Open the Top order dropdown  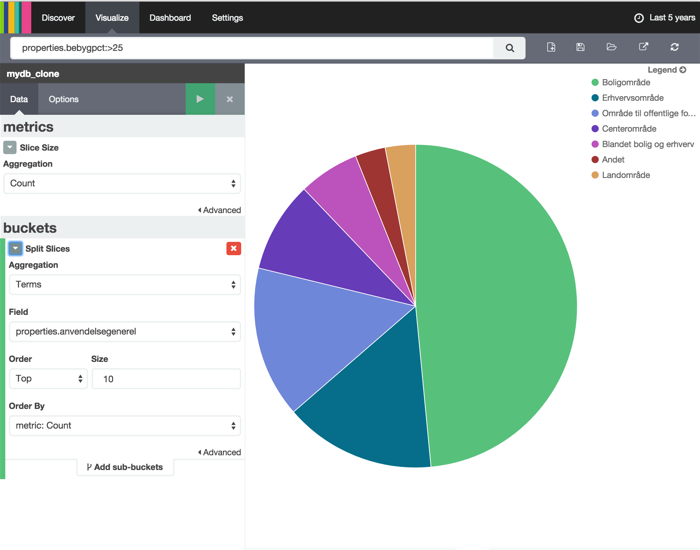[48, 379]
